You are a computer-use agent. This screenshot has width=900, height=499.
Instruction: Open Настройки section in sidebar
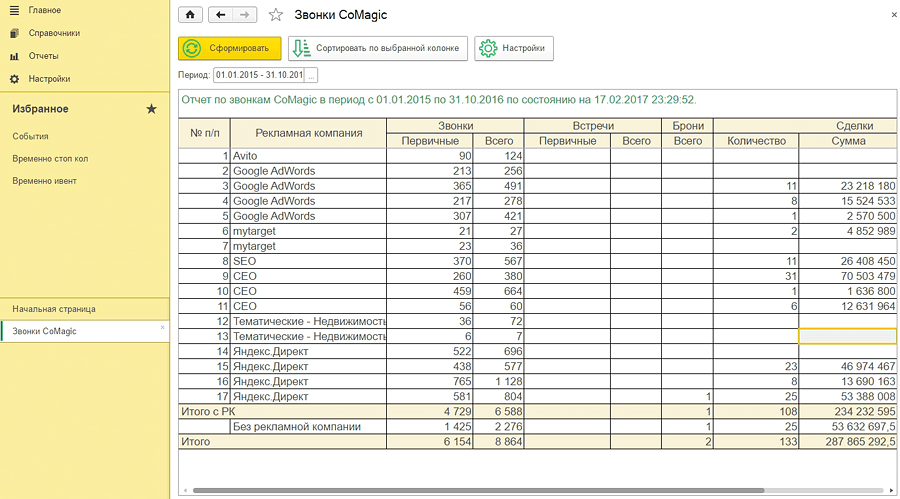(48, 79)
